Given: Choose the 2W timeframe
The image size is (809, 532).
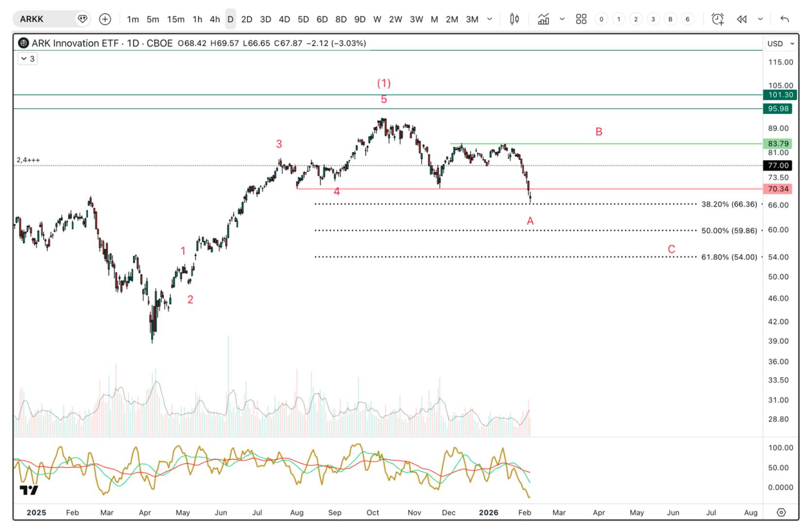Looking at the screenshot, I should pyautogui.click(x=396, y=19).
